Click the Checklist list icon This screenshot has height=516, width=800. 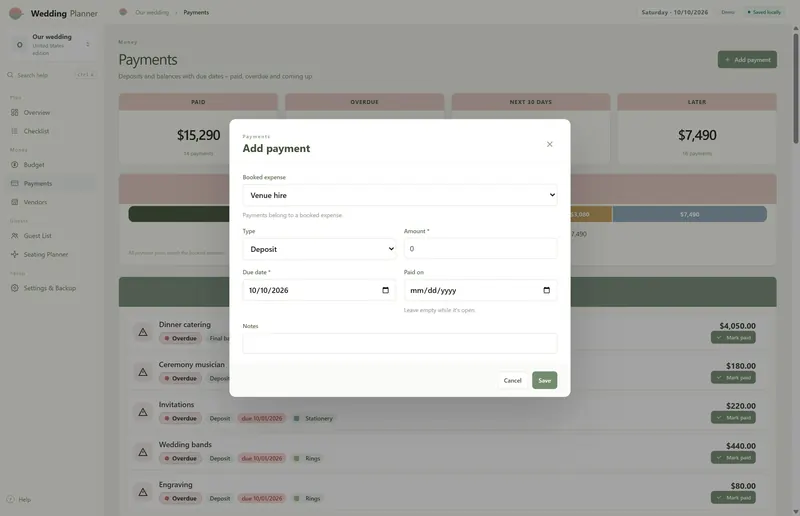(14, 131)
